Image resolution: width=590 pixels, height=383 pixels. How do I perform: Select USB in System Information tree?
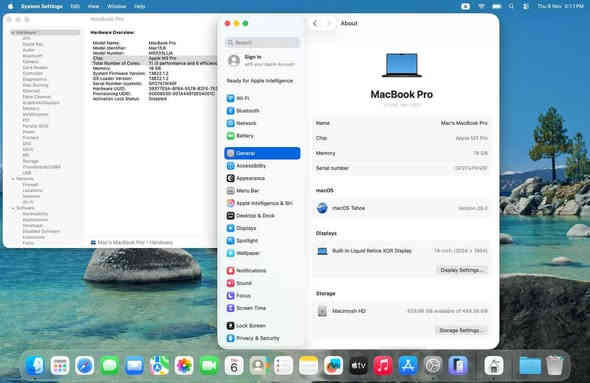[x=27, y=173]
